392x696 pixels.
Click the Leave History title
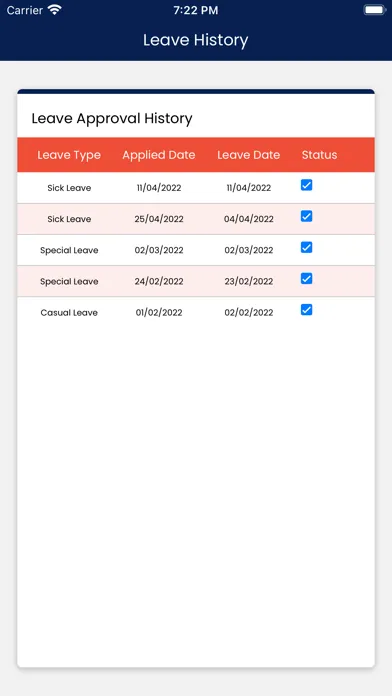pyautogui.click(x=196, y=40)
